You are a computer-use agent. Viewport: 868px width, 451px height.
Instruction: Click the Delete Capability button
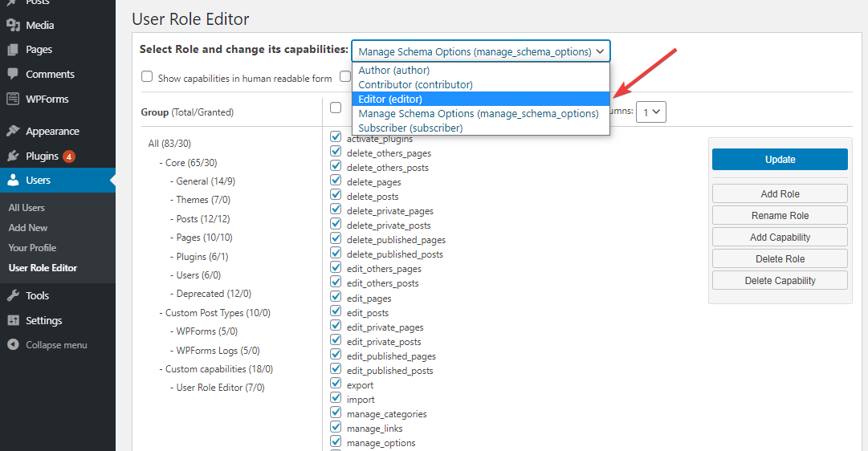(x=780, y=280)
